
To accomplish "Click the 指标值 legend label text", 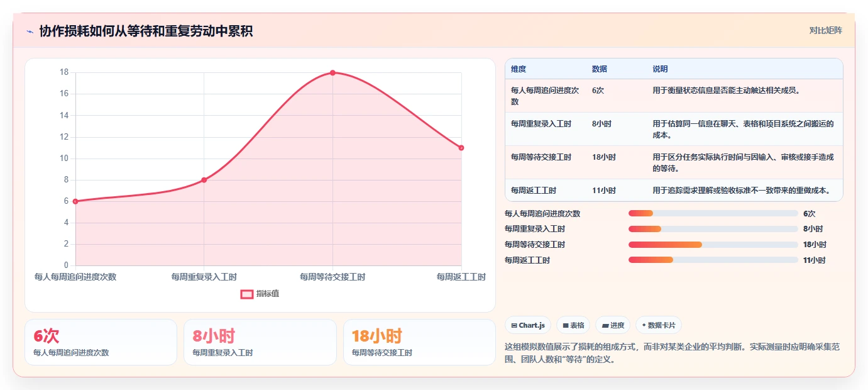I will [268, 294].
